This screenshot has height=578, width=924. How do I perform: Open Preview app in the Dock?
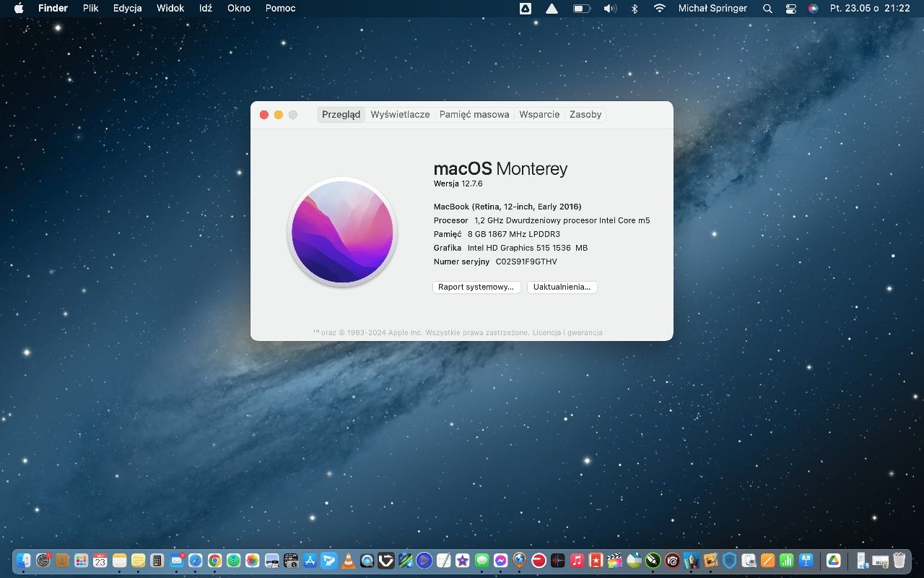click(x=271, y=560)
